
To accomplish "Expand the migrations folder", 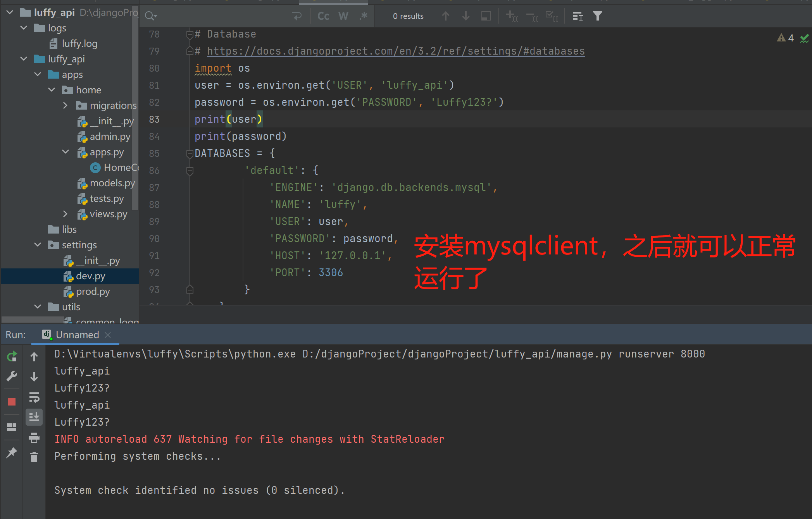I will point(65,105).
